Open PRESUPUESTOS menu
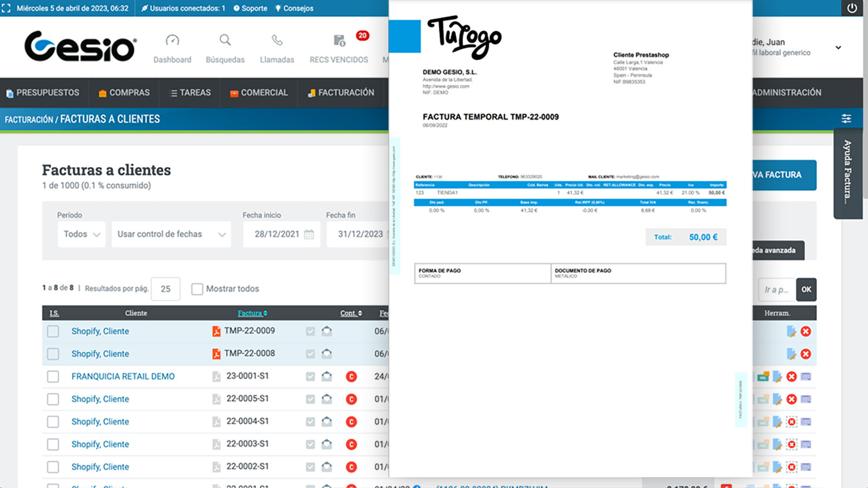This screenshot has height=488, width=868. [43, 93]
